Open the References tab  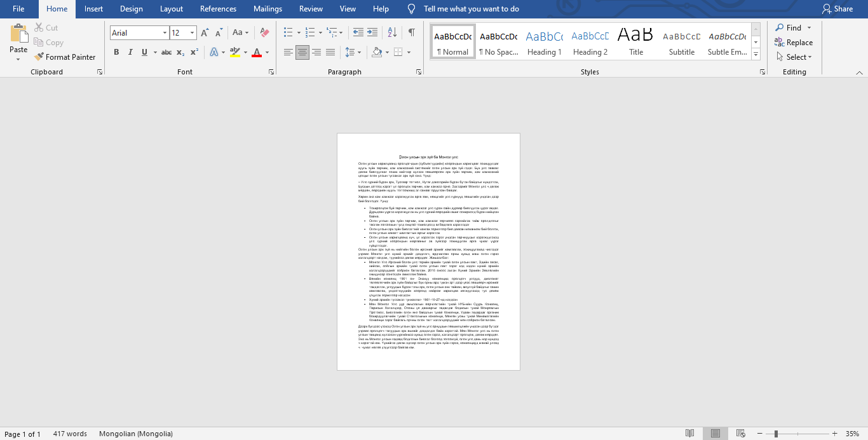[x=218, y=9]
